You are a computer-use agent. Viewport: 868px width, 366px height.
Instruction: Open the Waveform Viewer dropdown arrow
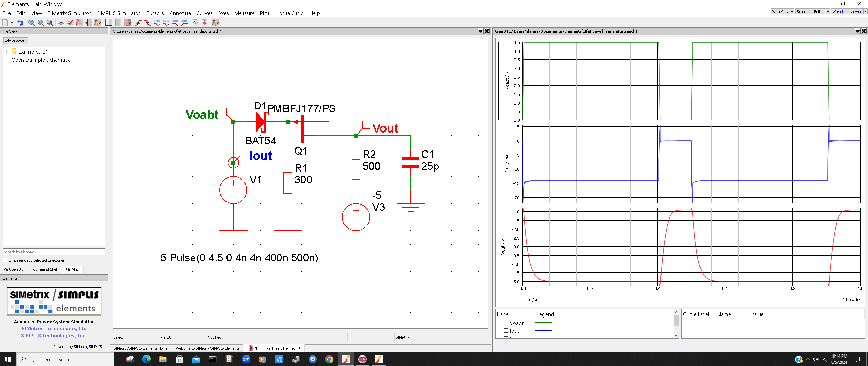(x=865, y=12)
